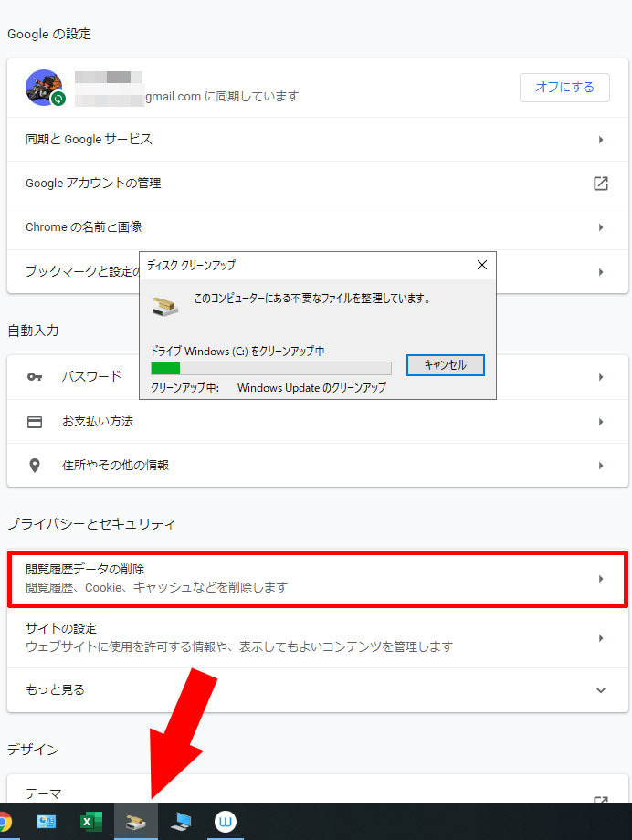Click the Google account profile avatar
The height and width of the screenshot is (840, 632).
[x=44, y=88]
